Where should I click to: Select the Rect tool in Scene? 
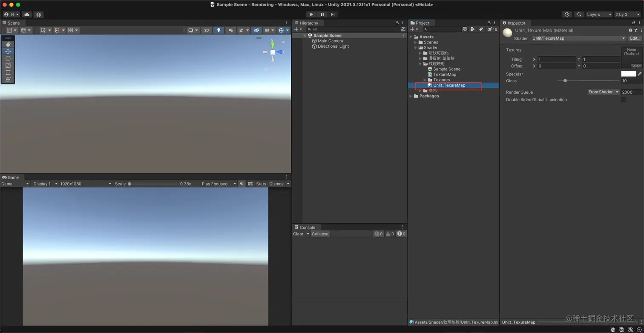tap(8, 72)
